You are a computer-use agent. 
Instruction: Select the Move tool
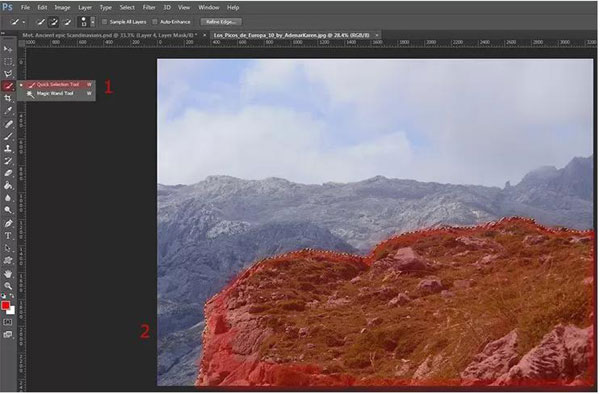coord(8,49)
